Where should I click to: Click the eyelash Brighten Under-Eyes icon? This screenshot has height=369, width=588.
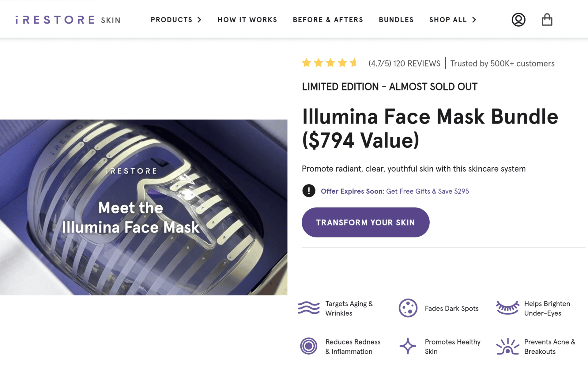507,308
